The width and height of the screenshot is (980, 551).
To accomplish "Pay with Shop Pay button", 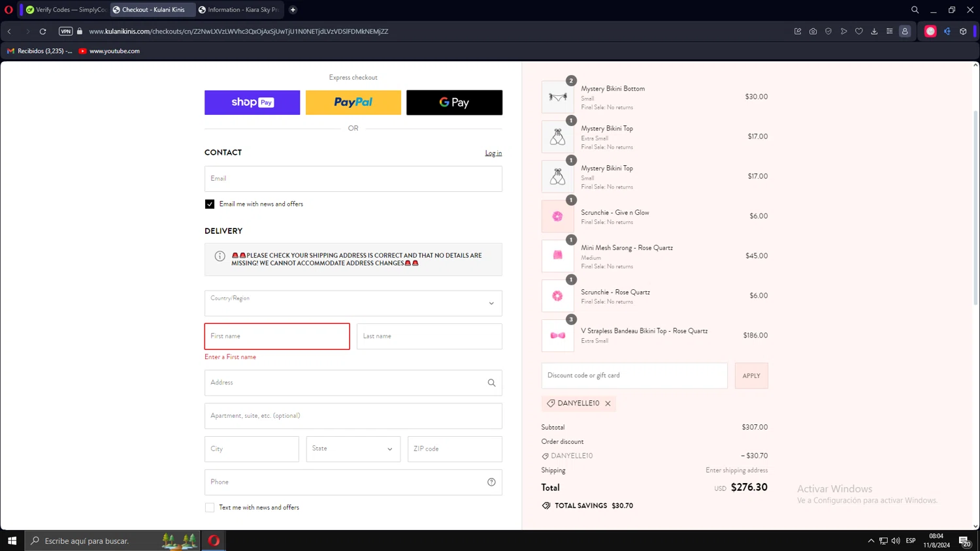I will pos(252,102).
